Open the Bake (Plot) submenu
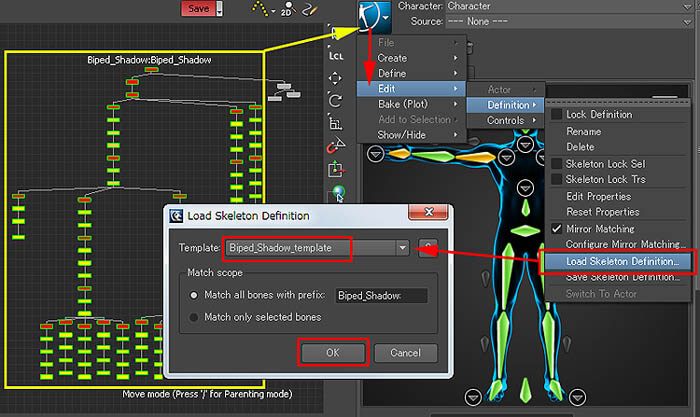 click(410, 104)
